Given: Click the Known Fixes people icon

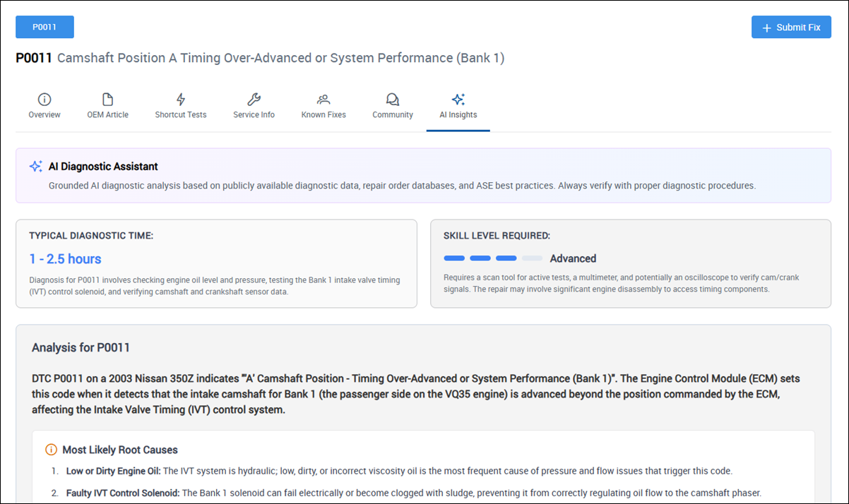Looking at the screenshot, I should 323,99.
